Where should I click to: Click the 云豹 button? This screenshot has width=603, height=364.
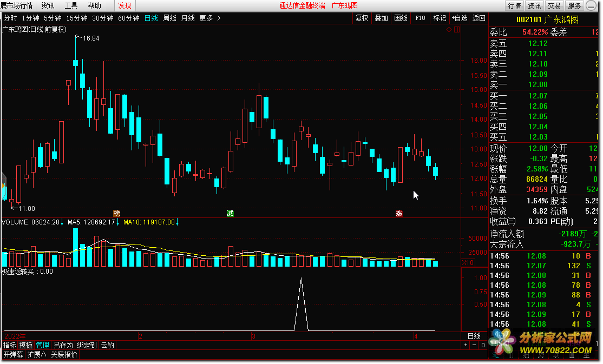click(108, 345)
